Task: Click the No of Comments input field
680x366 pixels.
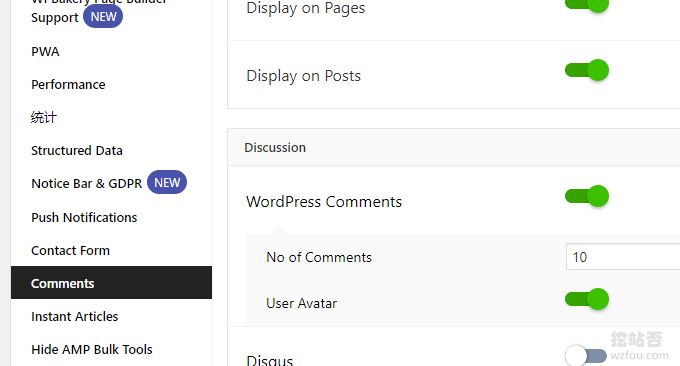Action: (623, 257)
